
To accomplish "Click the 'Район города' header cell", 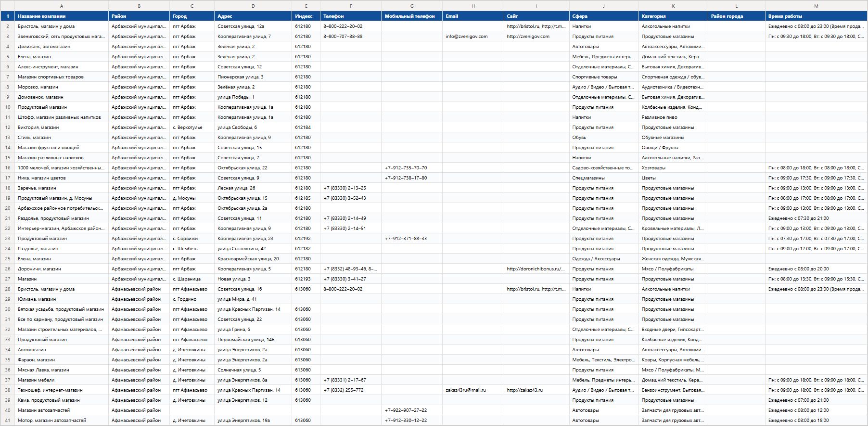I will pyautogui.click(x=737, y=16).
